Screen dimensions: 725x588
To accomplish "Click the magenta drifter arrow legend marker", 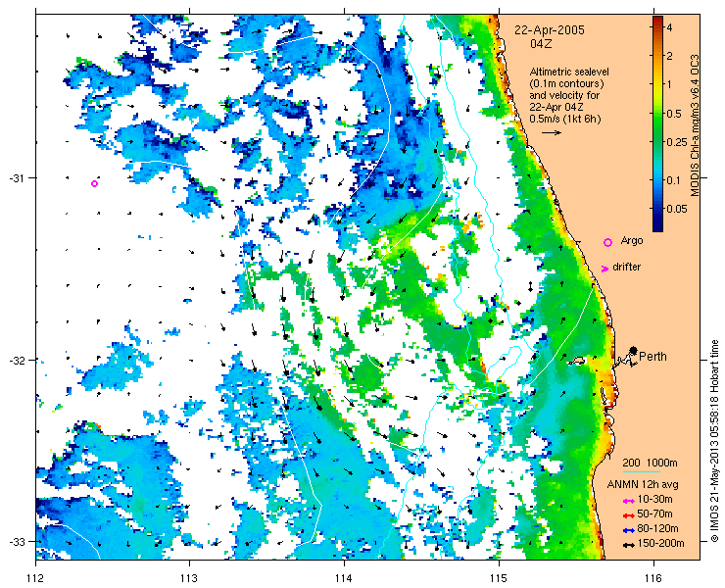I will coord(604,269).
